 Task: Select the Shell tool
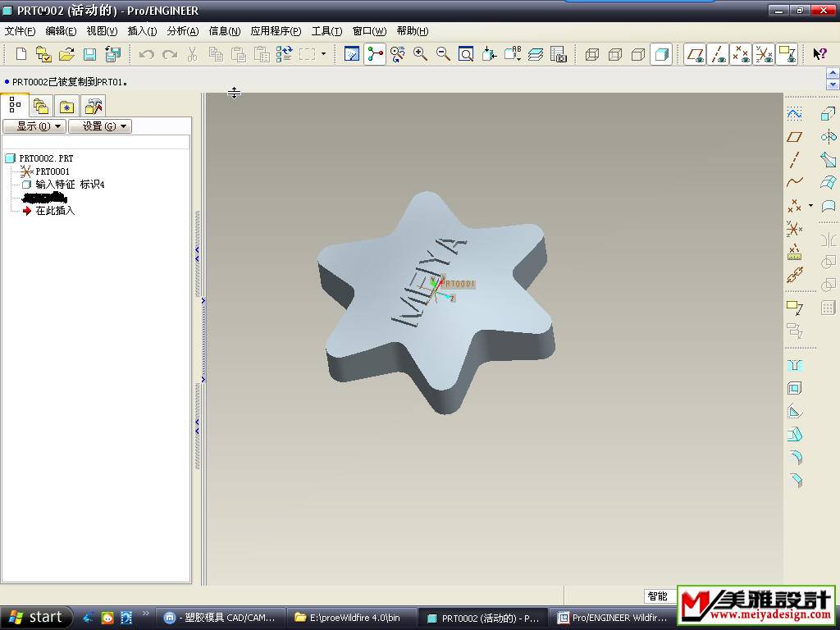click(x=794, y=388)
